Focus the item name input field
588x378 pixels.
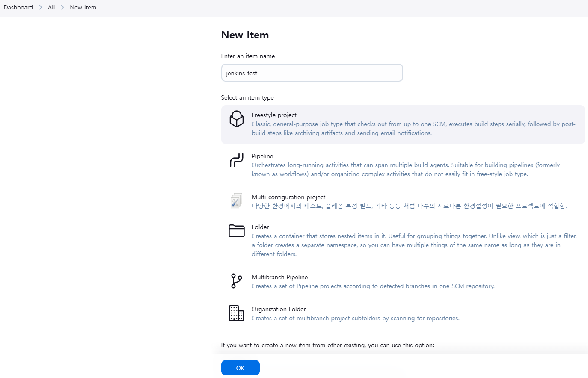point(312,73)
